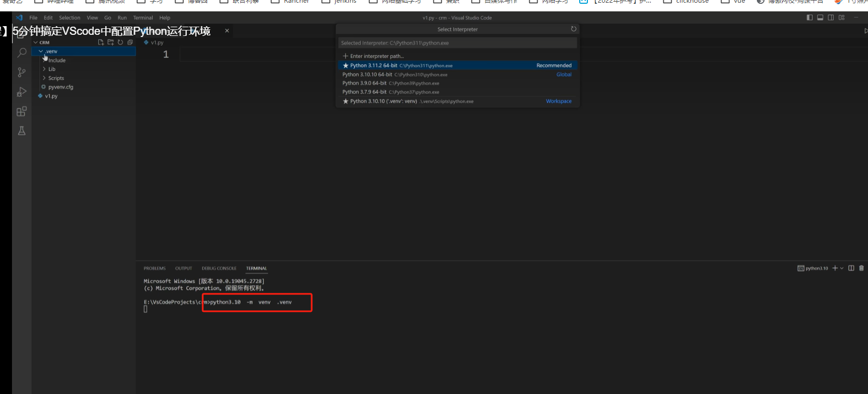Click the E:\VsCodeProjects terminal prompt line
The width and height of the screenshot is (868, 394).
tap(218, 302)
